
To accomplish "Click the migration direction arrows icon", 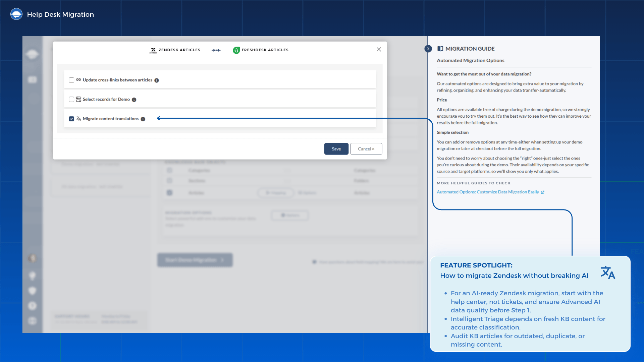I will coord(216,50).
